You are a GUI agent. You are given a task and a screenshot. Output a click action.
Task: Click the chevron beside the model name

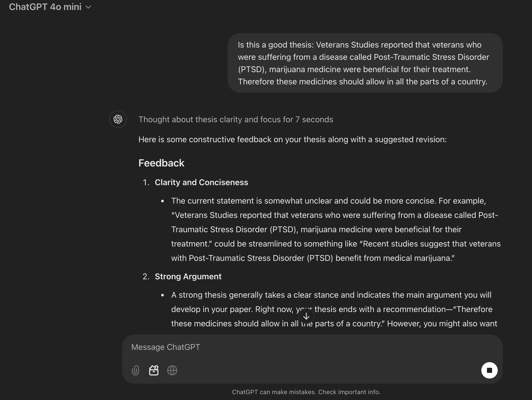tap(88, 7)
